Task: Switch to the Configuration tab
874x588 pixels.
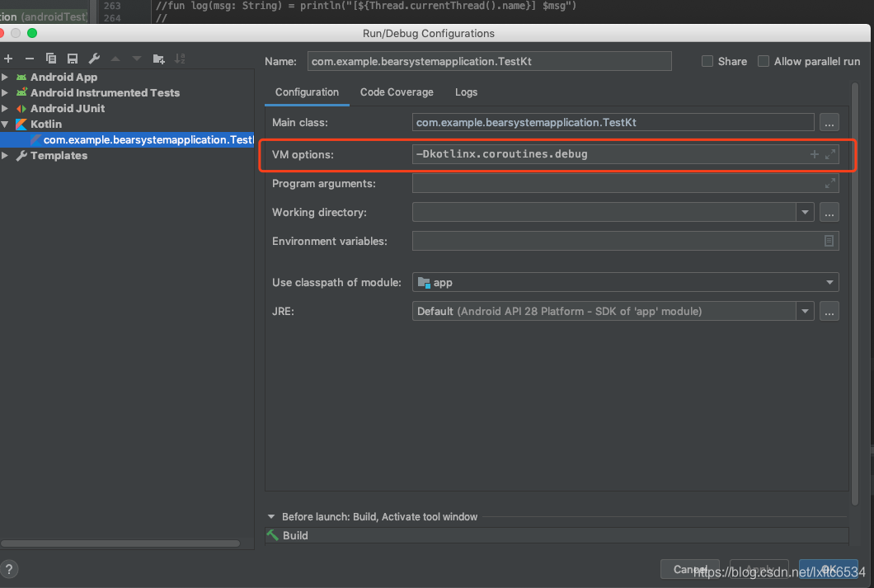Action: pyautogui.click(x=307, y=92)
